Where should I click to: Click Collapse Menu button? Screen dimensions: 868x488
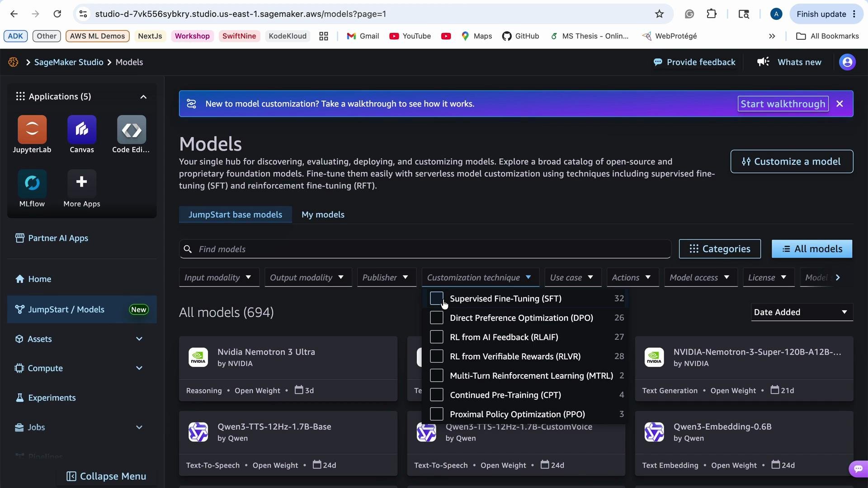[106, 476]
